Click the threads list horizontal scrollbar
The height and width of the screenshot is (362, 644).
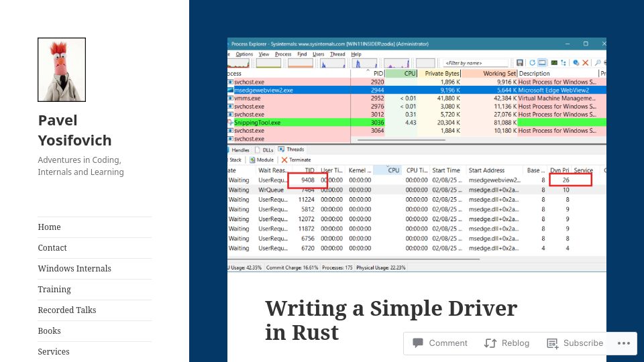tap(354, 259)
